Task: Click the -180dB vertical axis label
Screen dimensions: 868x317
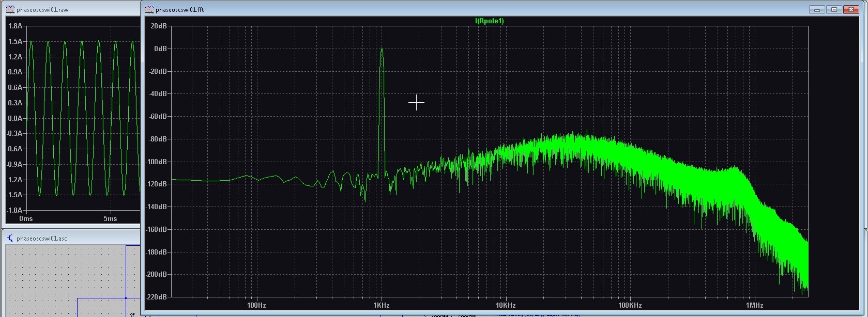Action: coord(157,252)
